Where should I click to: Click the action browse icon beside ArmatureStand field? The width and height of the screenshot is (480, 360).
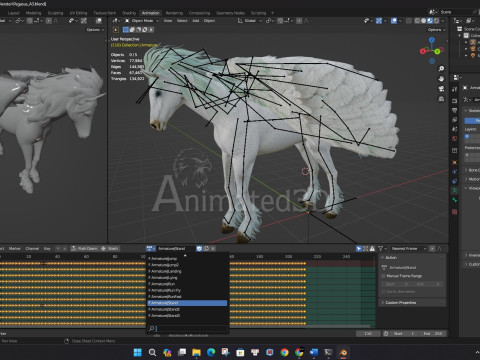(x=151, y=249)
